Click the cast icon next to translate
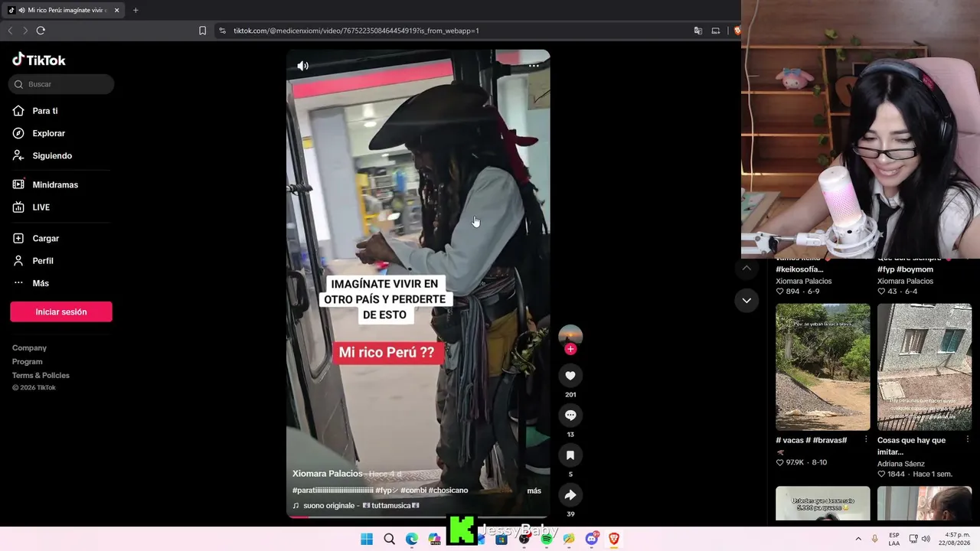980x551 pixels. (x=716, y=31)
